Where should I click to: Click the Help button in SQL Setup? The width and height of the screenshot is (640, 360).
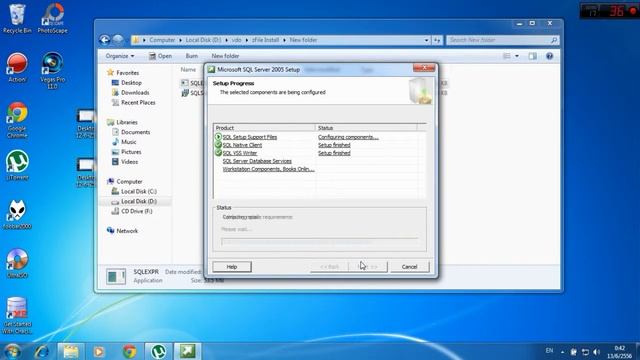point(232,267)
